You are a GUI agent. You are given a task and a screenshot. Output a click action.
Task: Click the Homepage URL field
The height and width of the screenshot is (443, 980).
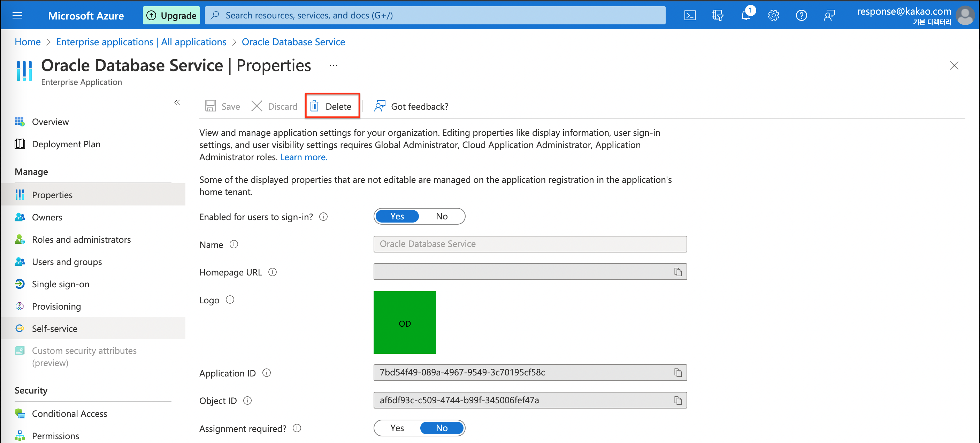pos(530,272)
